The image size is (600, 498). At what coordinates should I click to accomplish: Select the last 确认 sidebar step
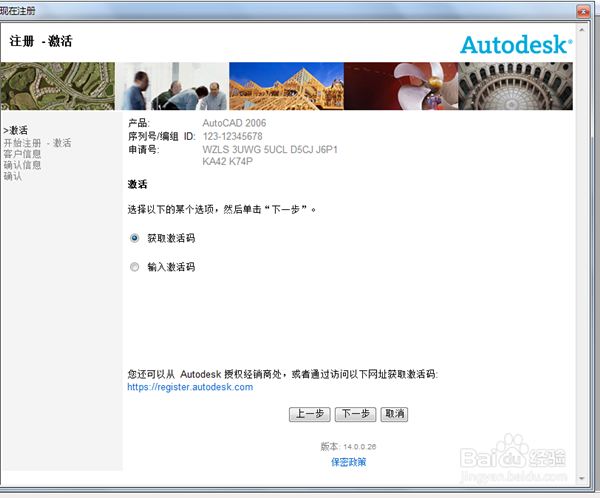click(13, 176)
